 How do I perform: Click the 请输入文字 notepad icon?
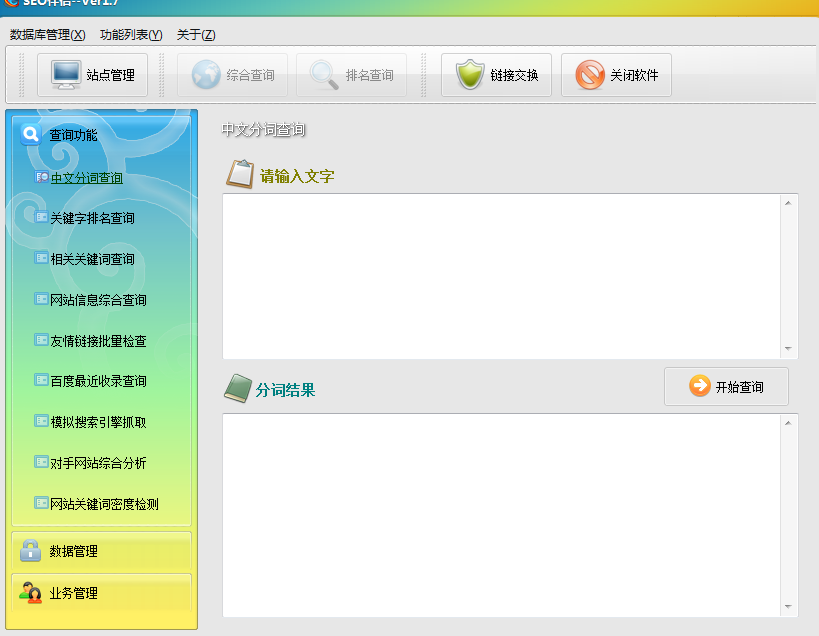238,172
